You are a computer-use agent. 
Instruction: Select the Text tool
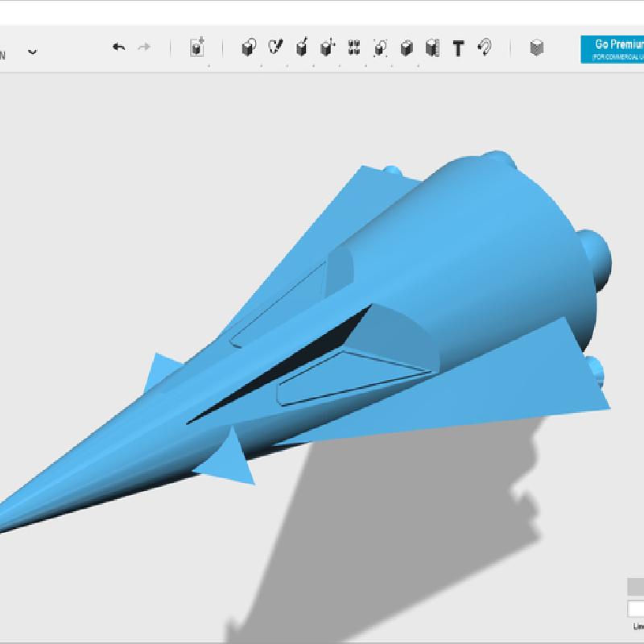(x=458, y=48)
